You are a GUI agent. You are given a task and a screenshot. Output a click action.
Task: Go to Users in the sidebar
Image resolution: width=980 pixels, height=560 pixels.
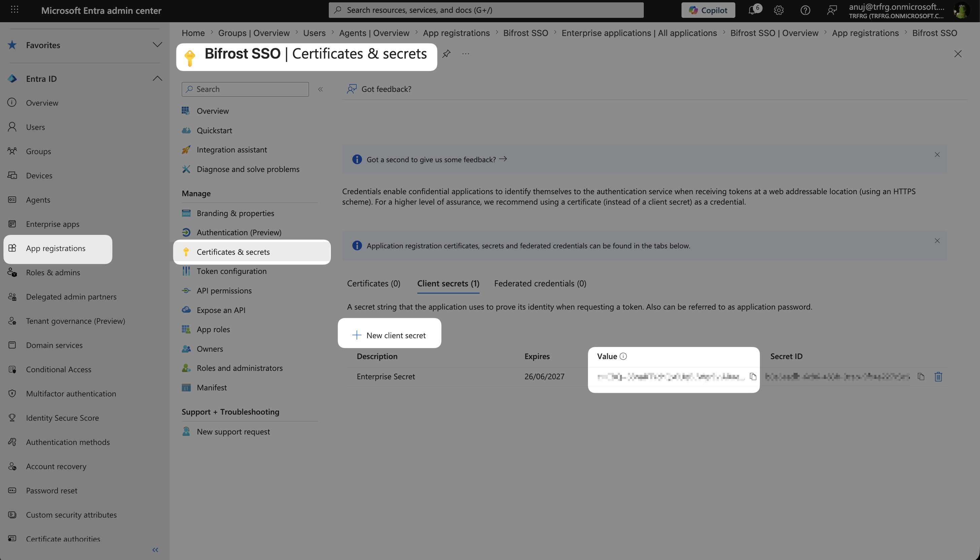pos(35,127)
